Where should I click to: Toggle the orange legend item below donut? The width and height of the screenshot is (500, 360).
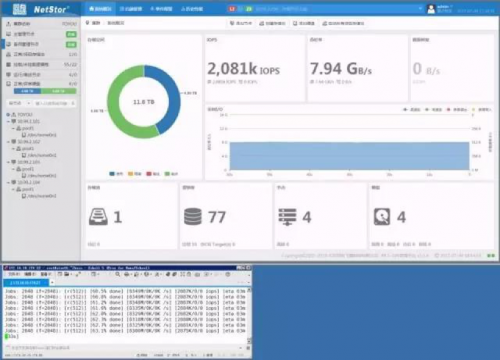134,174
